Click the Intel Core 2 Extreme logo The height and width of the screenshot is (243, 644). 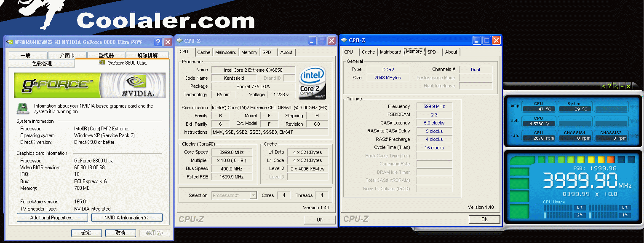point(312,82)
